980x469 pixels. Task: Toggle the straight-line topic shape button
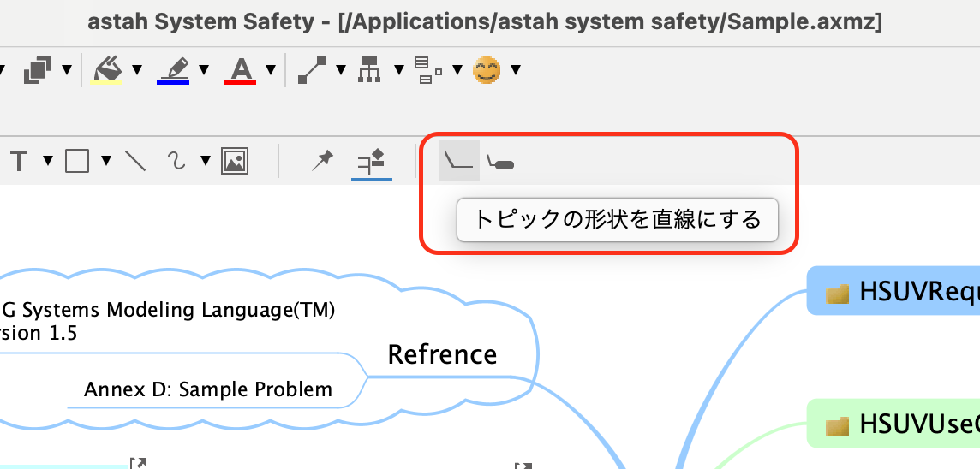tap(459, 161)
